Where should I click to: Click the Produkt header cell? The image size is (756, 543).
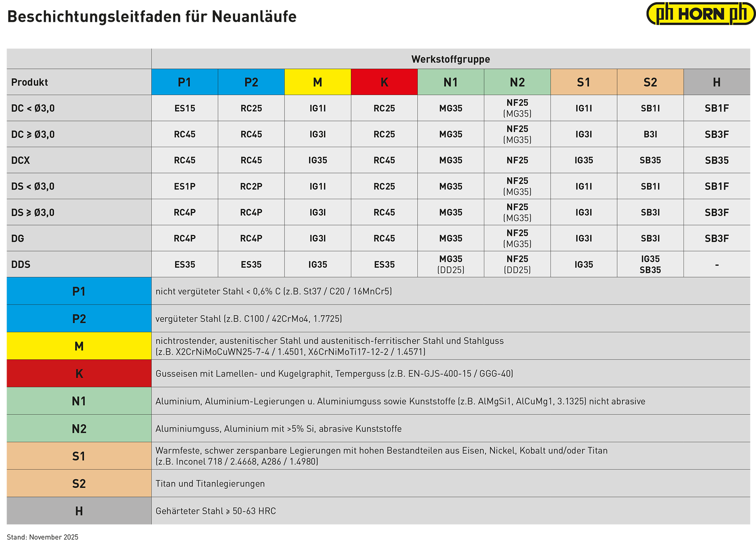30,82
